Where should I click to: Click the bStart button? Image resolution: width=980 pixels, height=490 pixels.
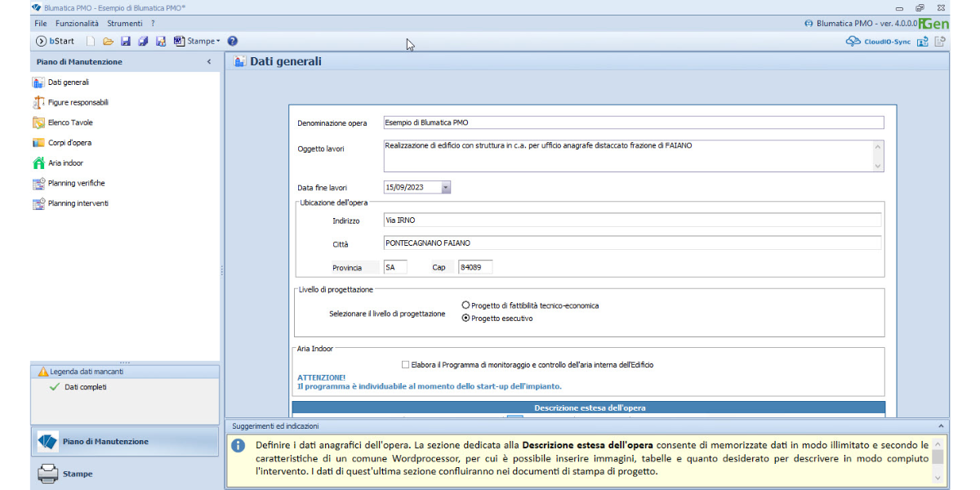pos(55,41)
